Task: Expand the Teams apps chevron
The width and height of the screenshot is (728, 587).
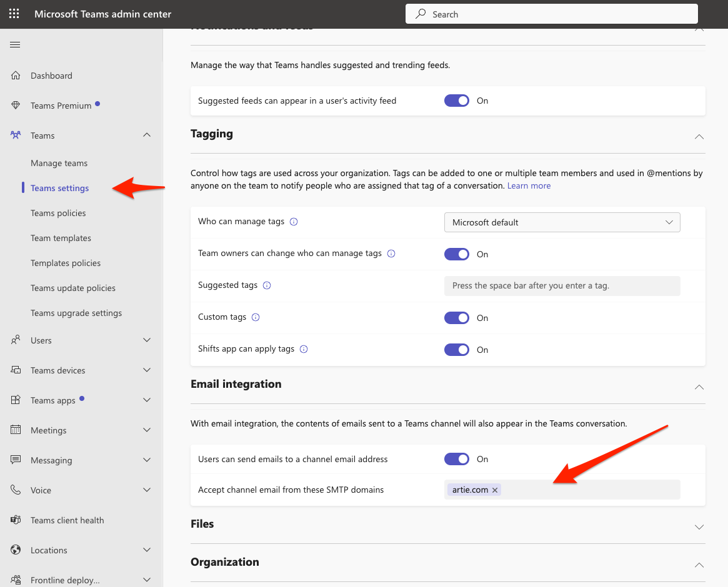Action: coord(147,400)
